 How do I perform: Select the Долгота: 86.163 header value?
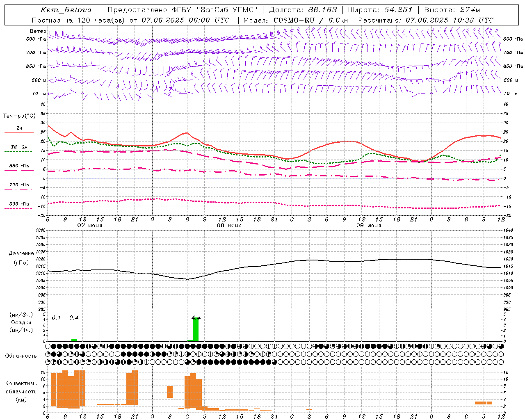303,10
